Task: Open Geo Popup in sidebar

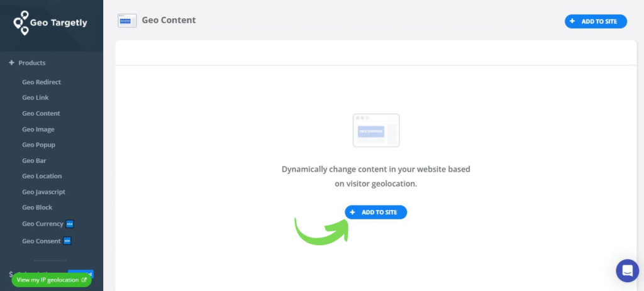Action: (x=38, y=145)
